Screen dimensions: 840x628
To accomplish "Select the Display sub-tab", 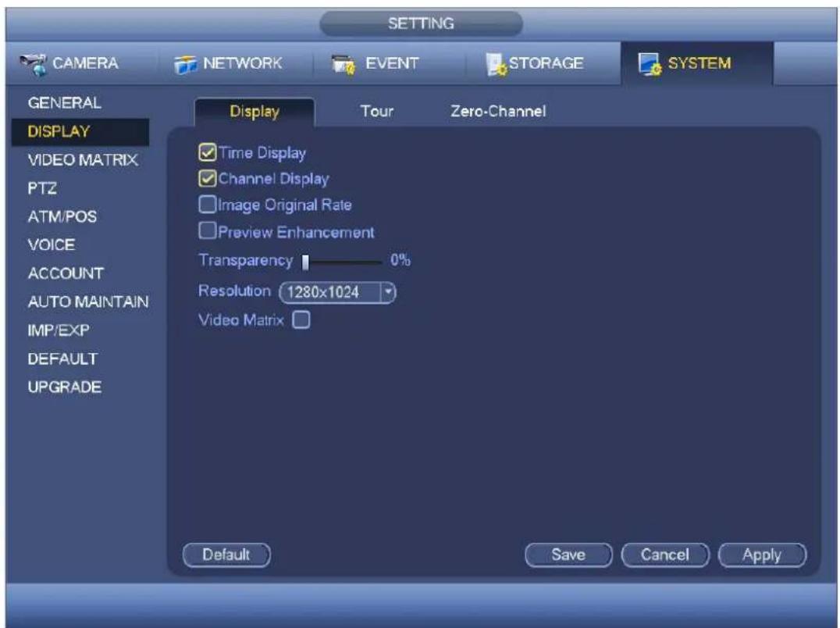I will coord(254,112).
